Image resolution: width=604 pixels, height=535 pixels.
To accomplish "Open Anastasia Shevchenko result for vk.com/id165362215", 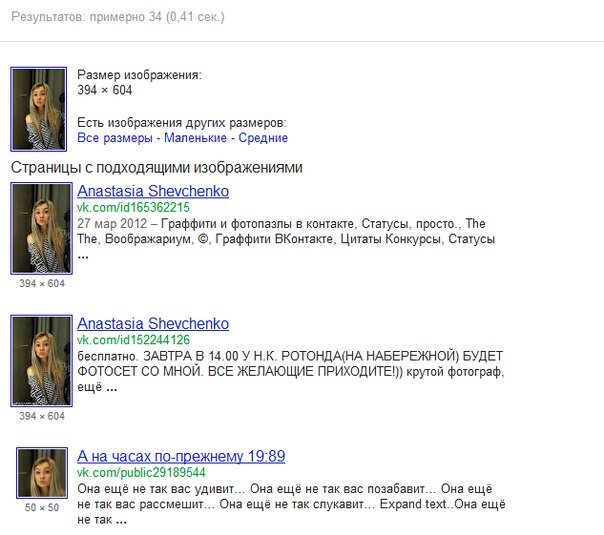I will point(153,191).
